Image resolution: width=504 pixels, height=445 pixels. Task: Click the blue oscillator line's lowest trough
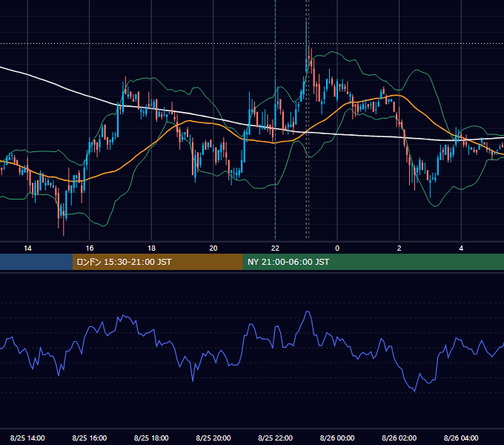coord(414,392)
